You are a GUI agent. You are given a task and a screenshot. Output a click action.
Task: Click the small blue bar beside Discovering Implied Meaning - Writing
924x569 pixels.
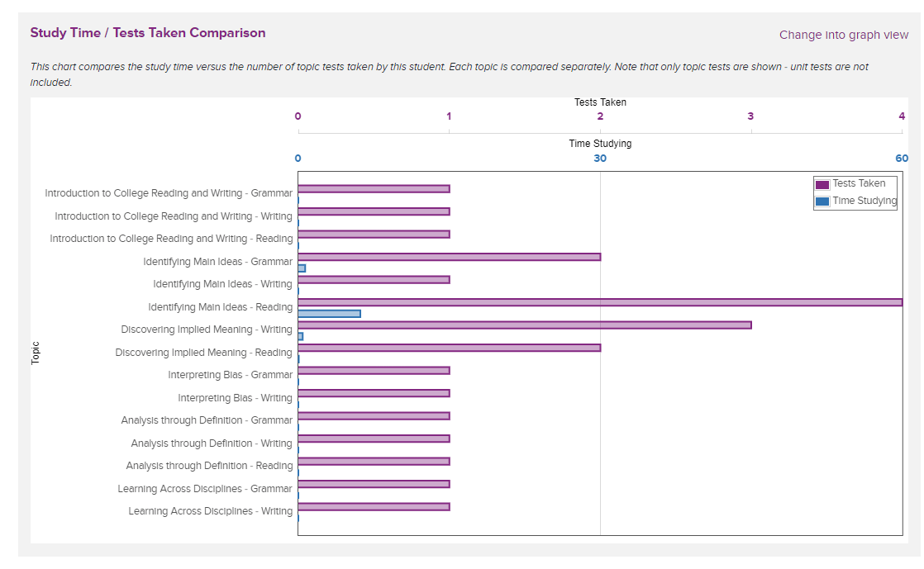click(x=300, y=336)
